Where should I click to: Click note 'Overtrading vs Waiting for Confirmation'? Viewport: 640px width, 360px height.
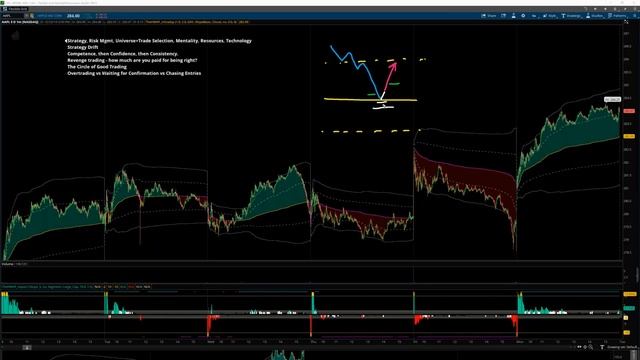[134, 73]
